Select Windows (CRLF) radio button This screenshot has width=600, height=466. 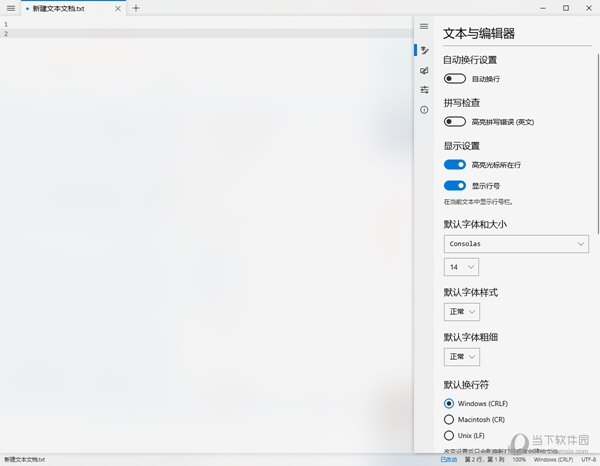pos(449,404)
